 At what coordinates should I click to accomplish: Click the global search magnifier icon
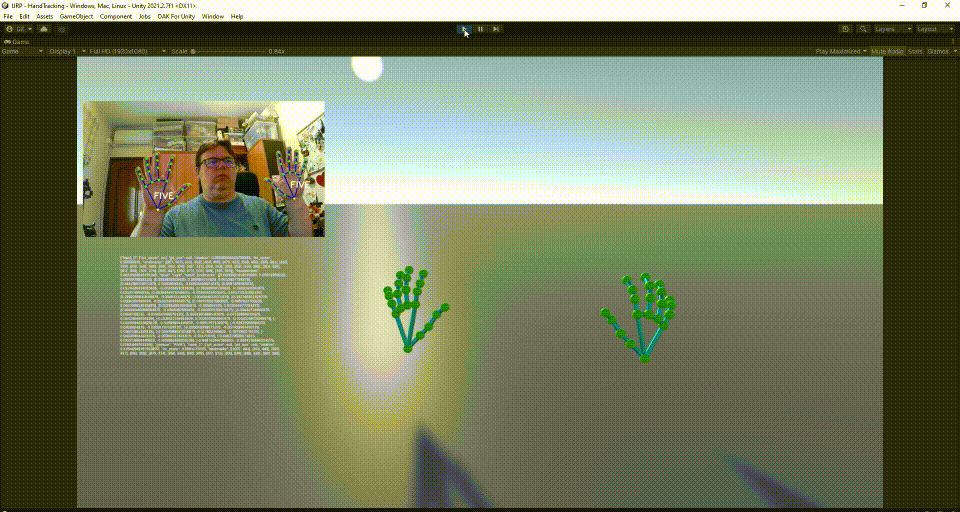[x=863, y=29]
